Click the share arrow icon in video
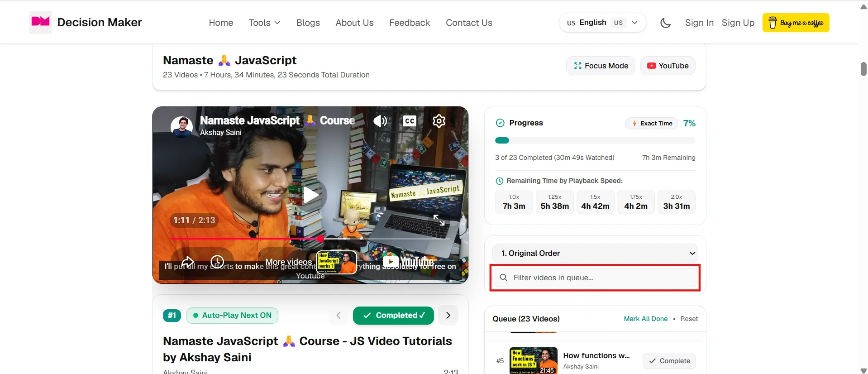868x374 pixels. pos(188,262)
